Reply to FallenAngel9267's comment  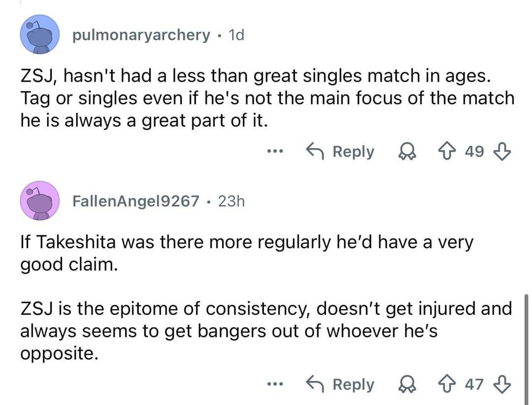340,384
